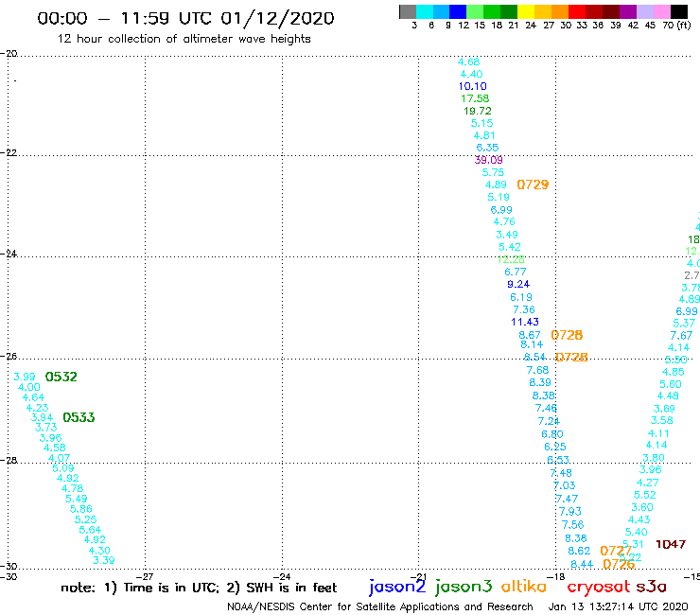700x615 pixels.
Task: Click the 6.35 wave height value
Action: pyautogui.click(x=487, y=148)
